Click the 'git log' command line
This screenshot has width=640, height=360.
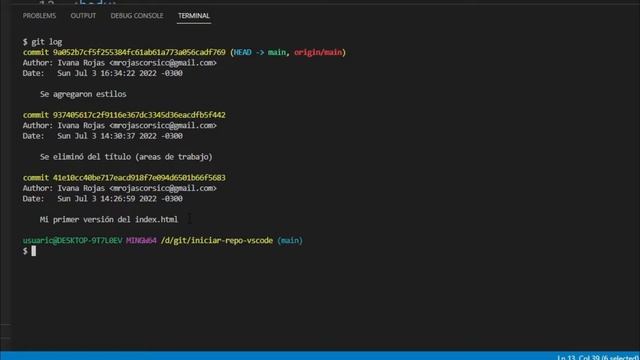[x=42, y=42]
